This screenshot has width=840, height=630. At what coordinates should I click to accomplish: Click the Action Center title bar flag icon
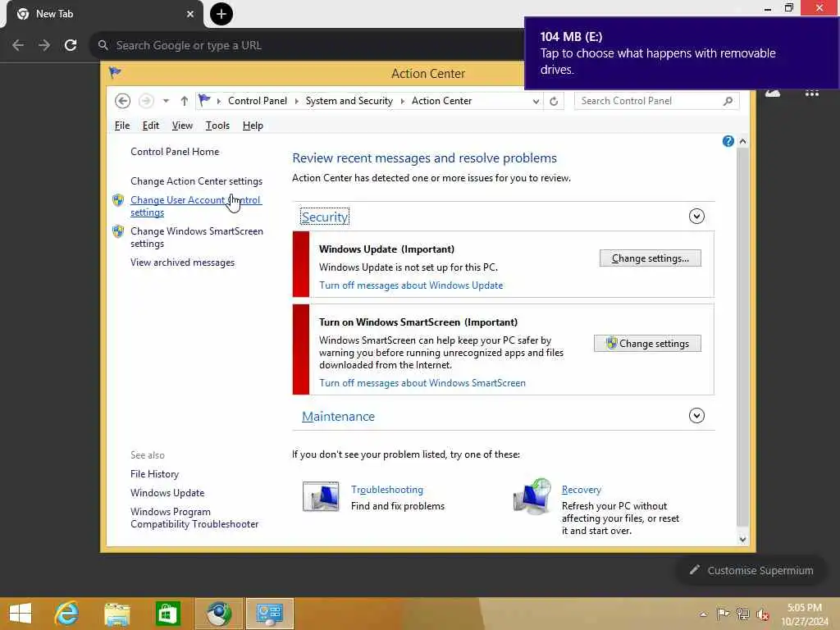[x=115, y=72]
